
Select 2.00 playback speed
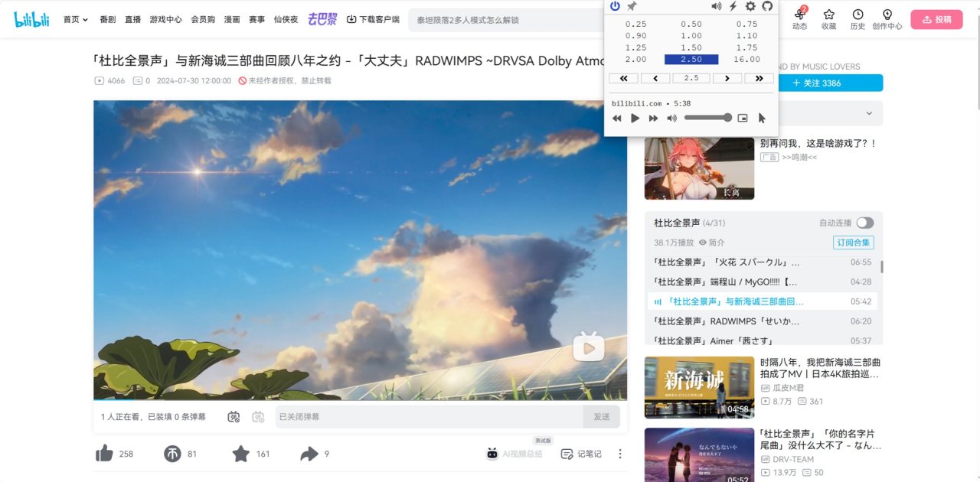tap(635, 59)
